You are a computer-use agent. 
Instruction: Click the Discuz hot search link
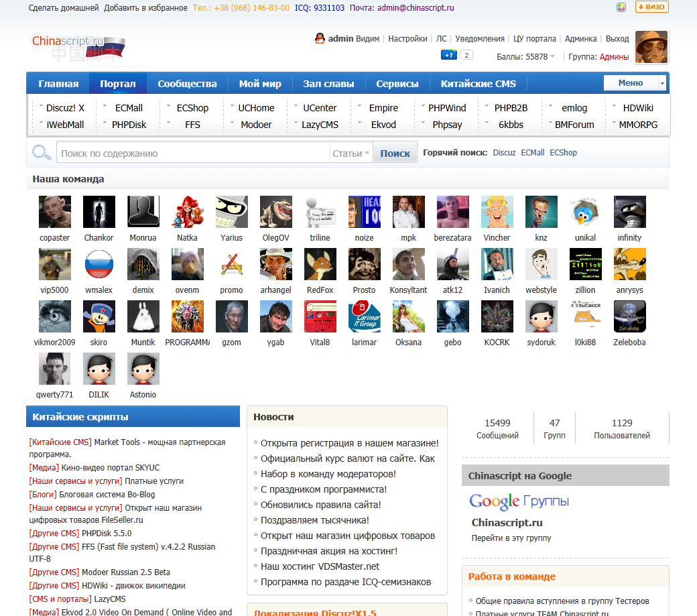point(504,152)
